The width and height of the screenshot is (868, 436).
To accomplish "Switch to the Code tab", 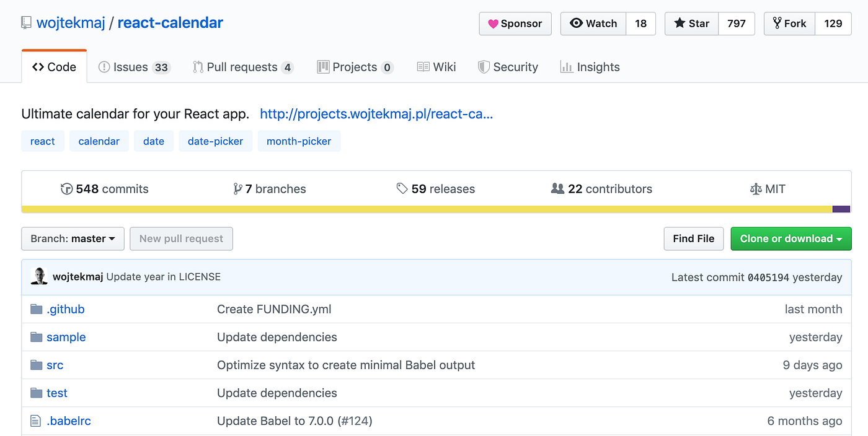I will (54, 66).
